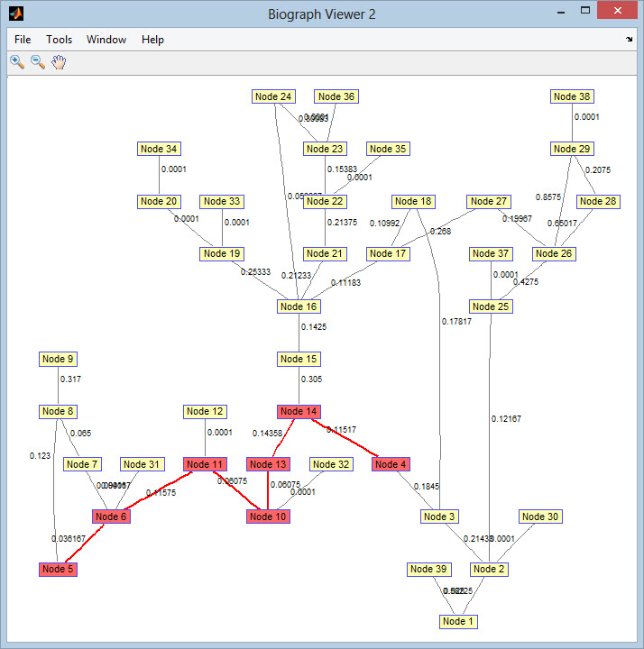
Task: Open the Window menu
Action: tap(106, 40)
